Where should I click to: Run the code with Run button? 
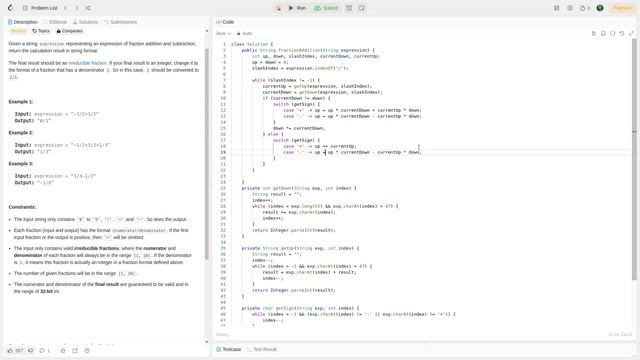point(297,8)
